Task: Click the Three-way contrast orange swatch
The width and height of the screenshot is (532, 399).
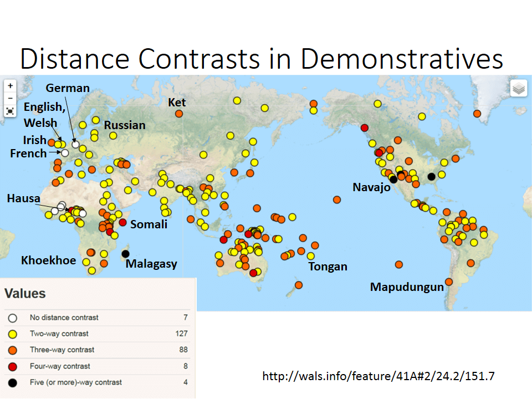Action: (13, 350)
